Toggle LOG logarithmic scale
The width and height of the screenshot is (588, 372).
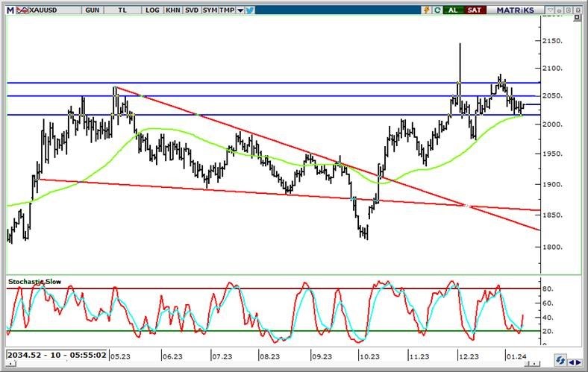[152, 10]
